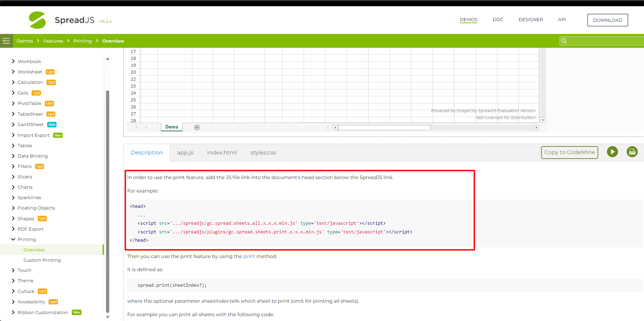The image size is (644, 321).
Task: Follow the print method link
Action: coord(249,256)
